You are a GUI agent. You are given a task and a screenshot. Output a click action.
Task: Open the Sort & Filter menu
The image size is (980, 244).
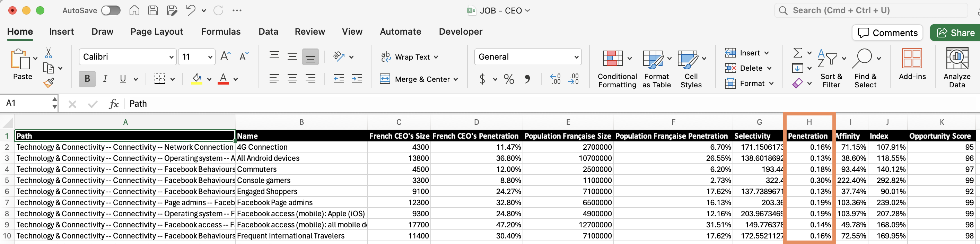coord(831,69)
